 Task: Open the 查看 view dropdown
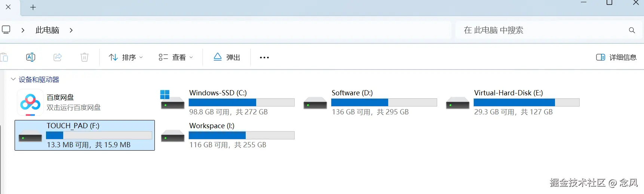click(x=176, y=57)
